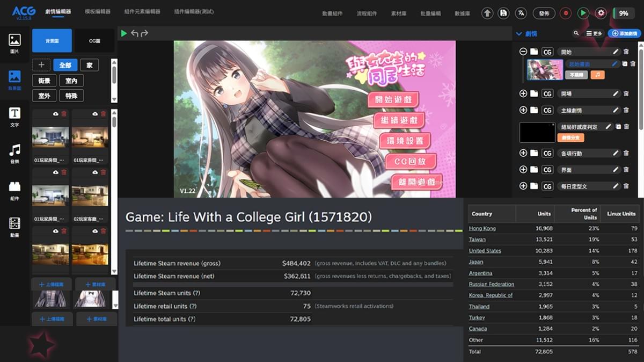The image size is (644, 362).
Task: Click the orange music note tag on 起始畫面
Action: 598,75
